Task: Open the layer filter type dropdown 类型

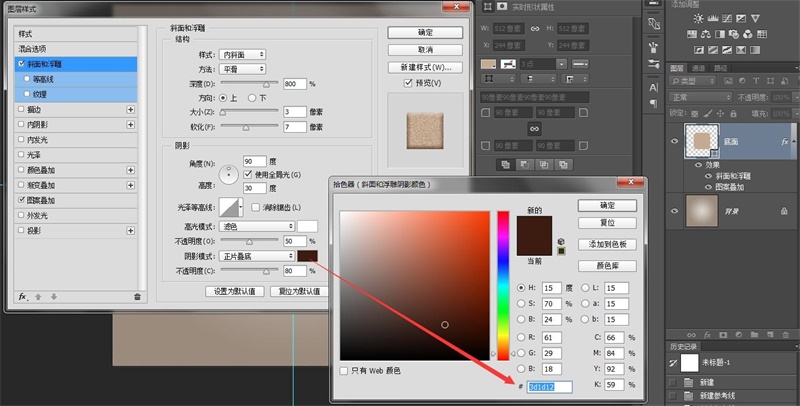Action: (x=693, y=81)
